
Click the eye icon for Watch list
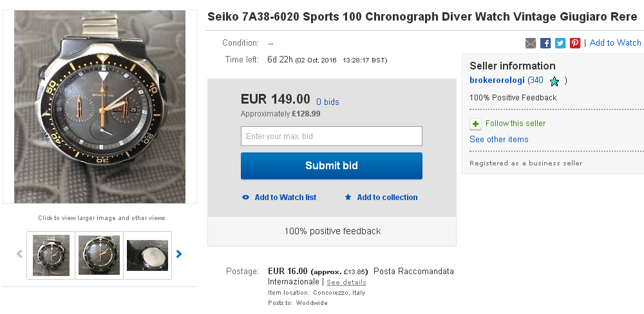coord(245,198)
